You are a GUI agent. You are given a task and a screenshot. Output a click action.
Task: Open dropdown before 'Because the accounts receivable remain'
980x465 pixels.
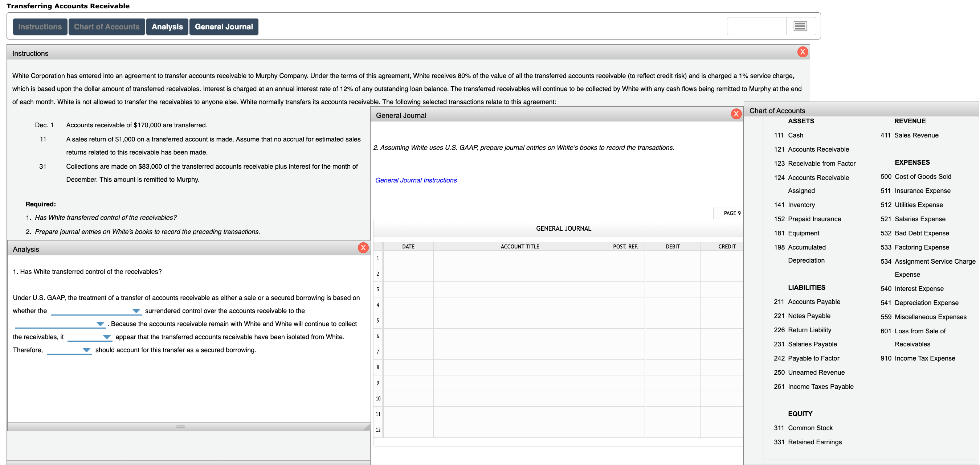point(101,324)
